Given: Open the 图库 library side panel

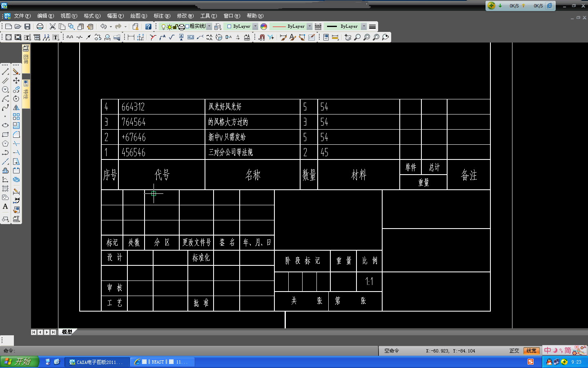Looking at the screenshot, I should 26,58.
